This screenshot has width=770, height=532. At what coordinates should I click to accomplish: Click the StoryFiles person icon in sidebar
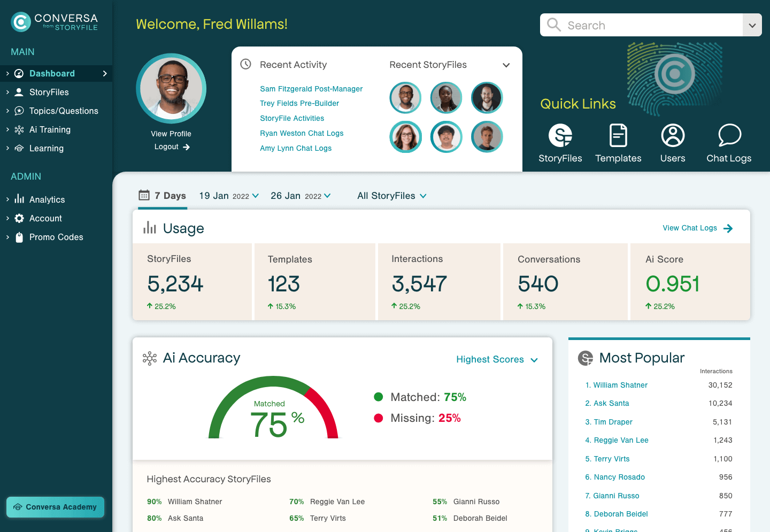click(x=19, y=92)
